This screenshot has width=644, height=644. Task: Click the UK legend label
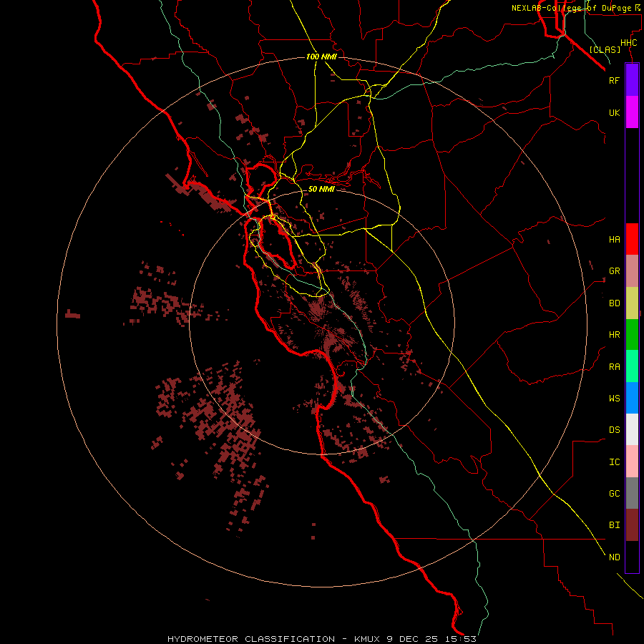(614, 112)
